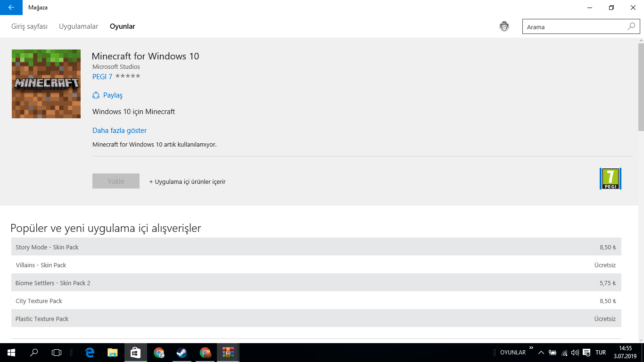644x362 pixels.
Task: Click the Microsoft Studios publisher name
Action: coord(116,66)
